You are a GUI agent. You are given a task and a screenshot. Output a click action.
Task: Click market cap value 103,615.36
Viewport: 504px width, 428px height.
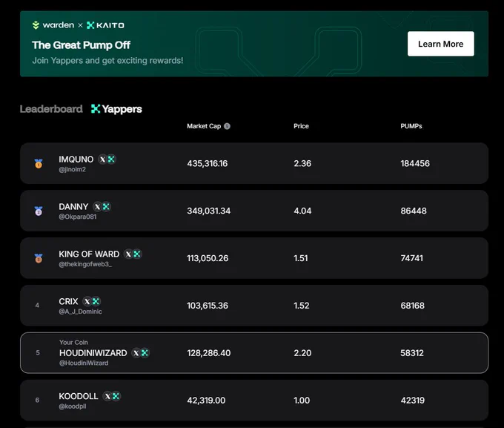pyautogui.click(x=208, y=306)
